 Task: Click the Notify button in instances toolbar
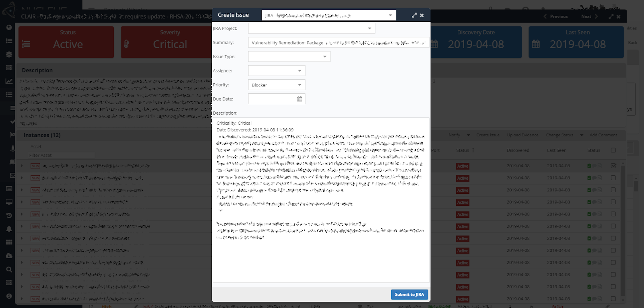454,135
